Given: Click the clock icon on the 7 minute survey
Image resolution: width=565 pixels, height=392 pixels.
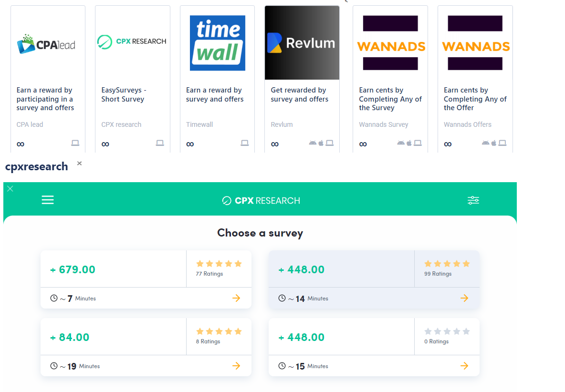Looking at the screenshot, I should pyautogui.click(x=54, y=298).
